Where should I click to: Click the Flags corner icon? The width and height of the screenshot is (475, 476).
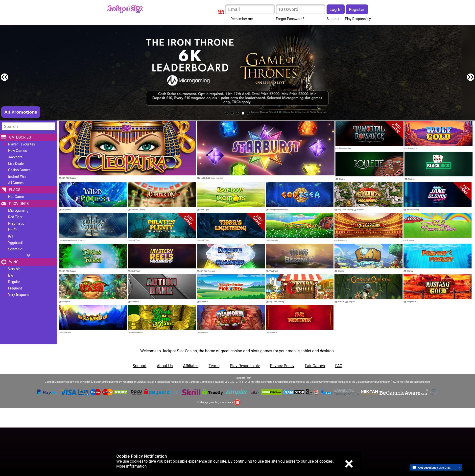(x=4, y=190)
